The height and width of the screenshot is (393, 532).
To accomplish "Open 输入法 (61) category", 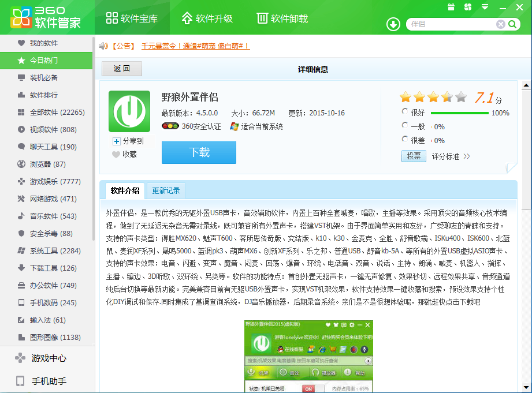I will coord(46,320).
